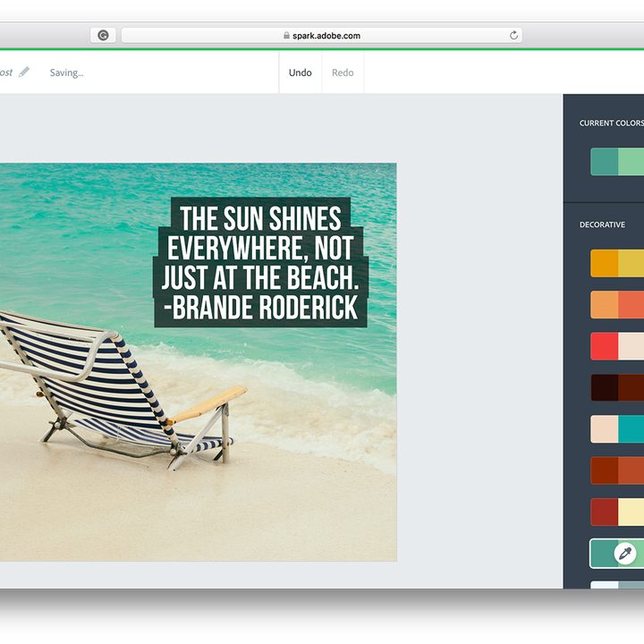The image size is (644, 644).
Task: Click the Redo button
Action: (343, 72)
